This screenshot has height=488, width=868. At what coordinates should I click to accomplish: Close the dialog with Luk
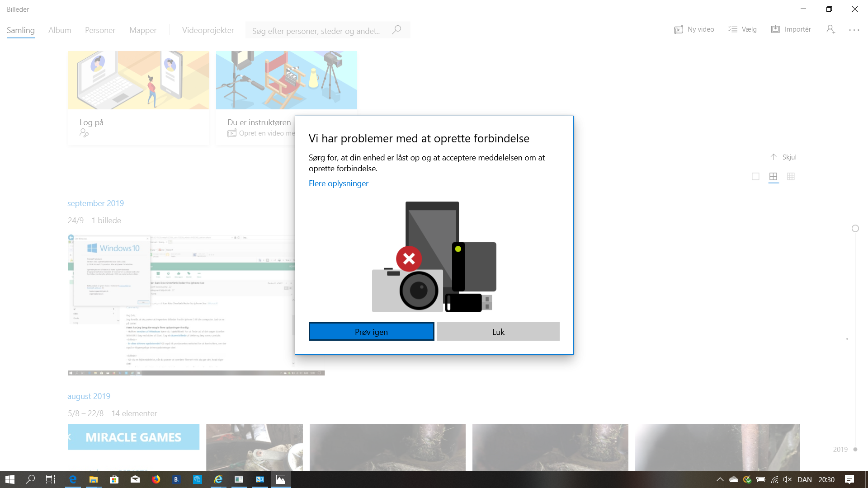coord(498,332)
